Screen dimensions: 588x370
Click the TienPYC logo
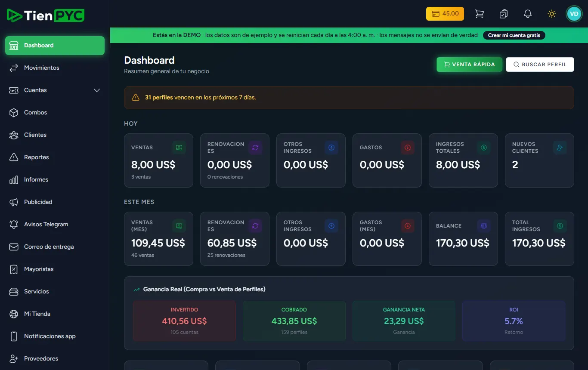[x=46, y=15]
